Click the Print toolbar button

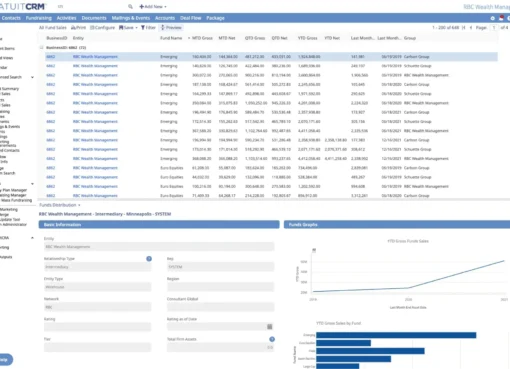click(x=78, y=28)
